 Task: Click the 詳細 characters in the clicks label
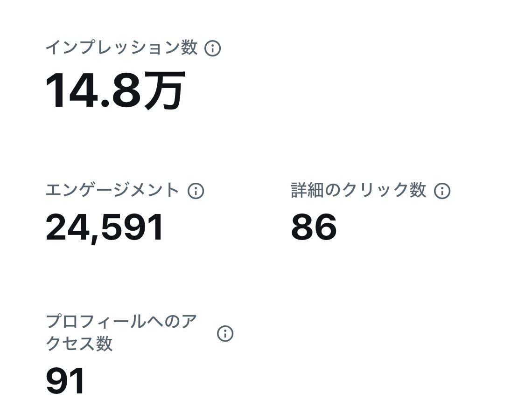coord(308,190)
